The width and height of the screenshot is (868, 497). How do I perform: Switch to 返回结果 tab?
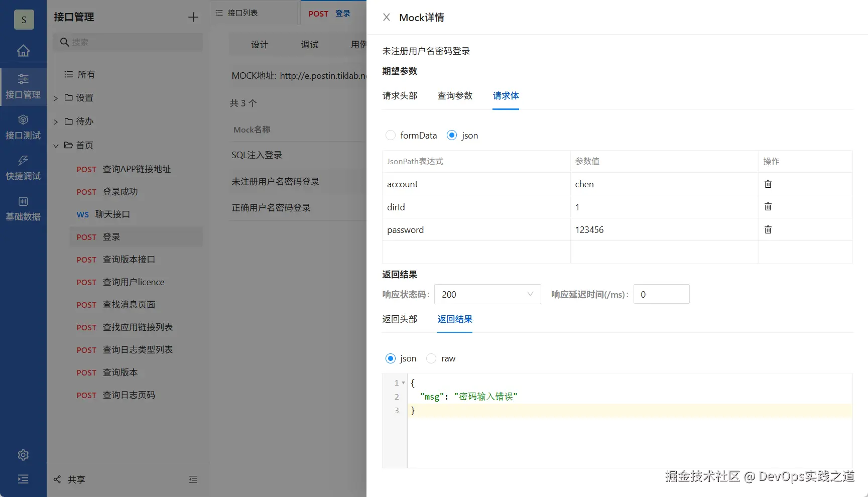pos(455,319)
